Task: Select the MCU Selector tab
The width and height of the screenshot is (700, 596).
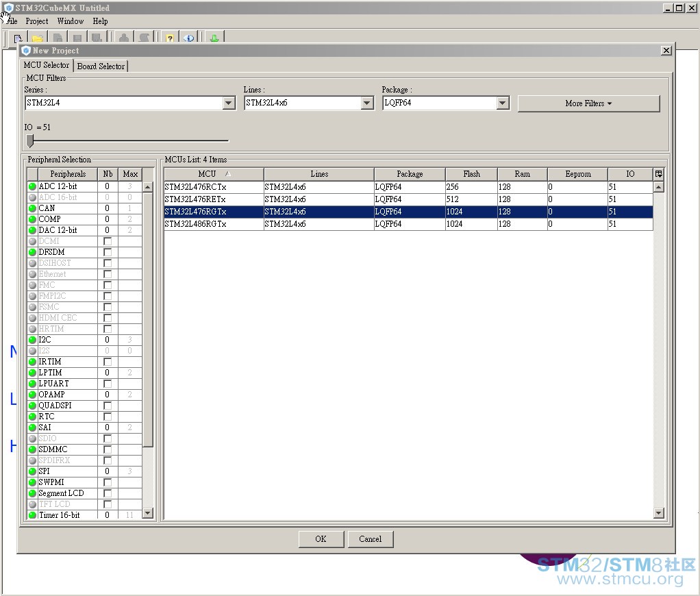Action: coord(47,65)
